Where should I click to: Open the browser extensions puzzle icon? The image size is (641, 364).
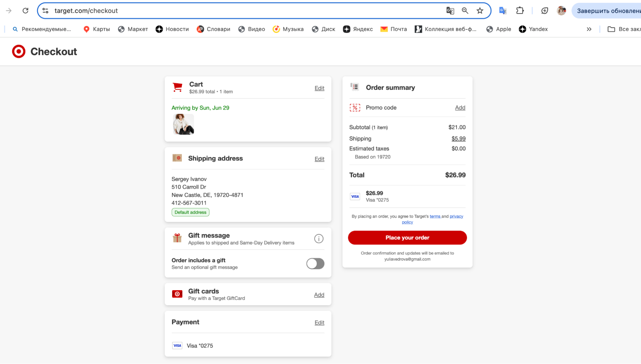(x=520, y=11)
